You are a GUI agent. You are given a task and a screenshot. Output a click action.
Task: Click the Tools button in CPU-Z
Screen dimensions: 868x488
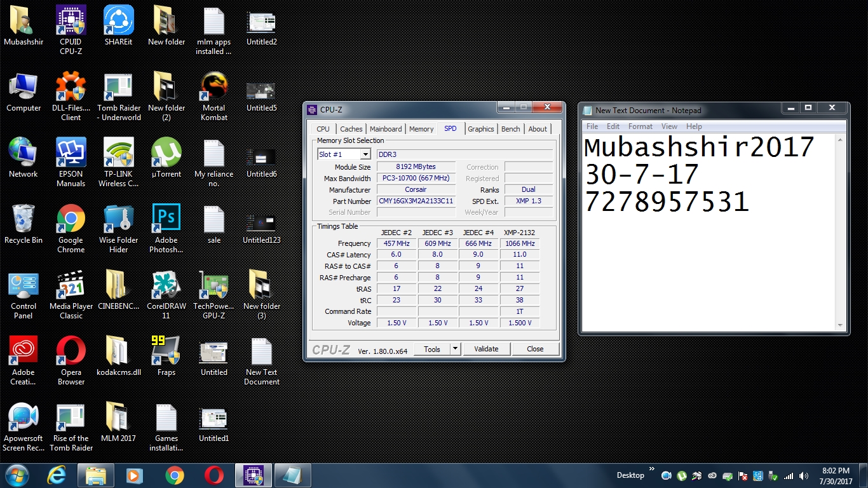point(432,349)
